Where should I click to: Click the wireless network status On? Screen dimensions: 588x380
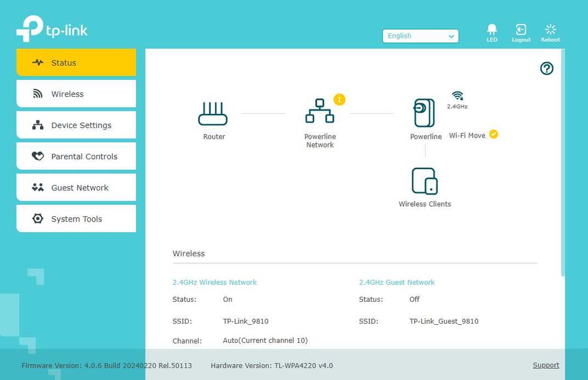click(x=227, y=300)
